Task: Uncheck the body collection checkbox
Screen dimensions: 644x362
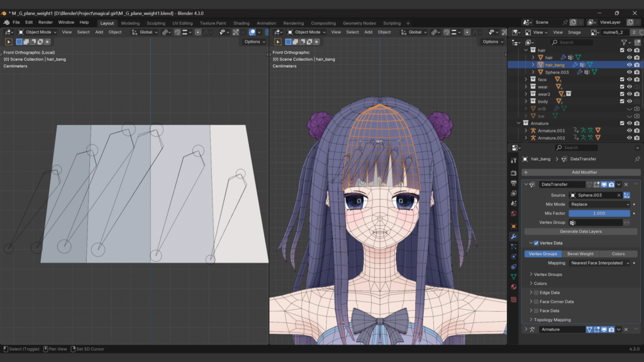Action: [621, 101]
